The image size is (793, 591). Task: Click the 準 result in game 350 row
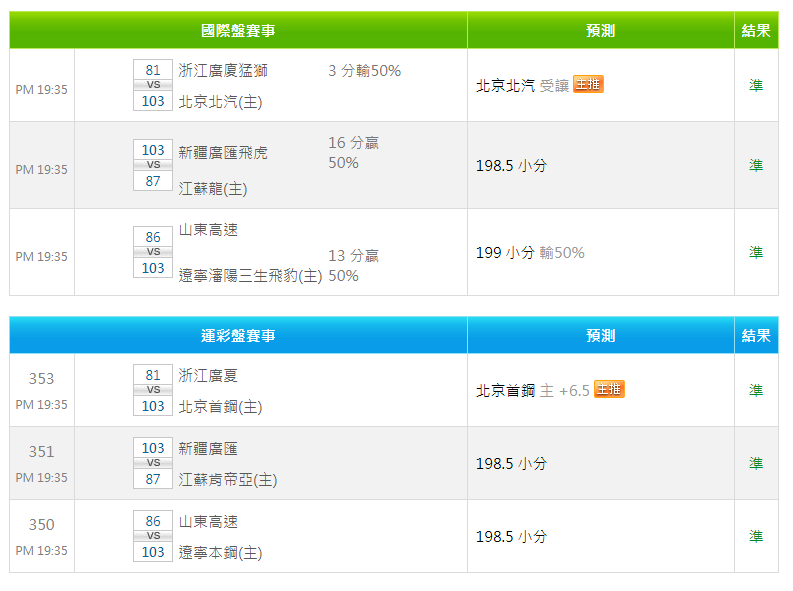756,536
